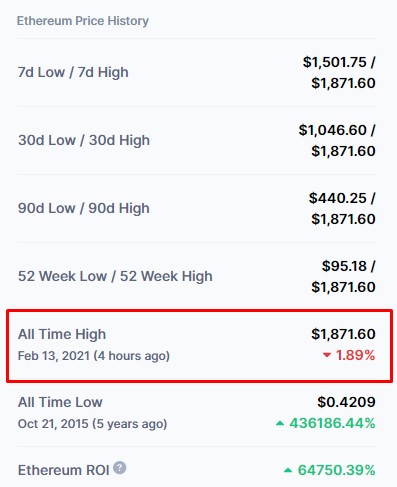The image size is (397, 487).
Task: Select the $440.25 90d low value
Action: [x=338, y=198]
